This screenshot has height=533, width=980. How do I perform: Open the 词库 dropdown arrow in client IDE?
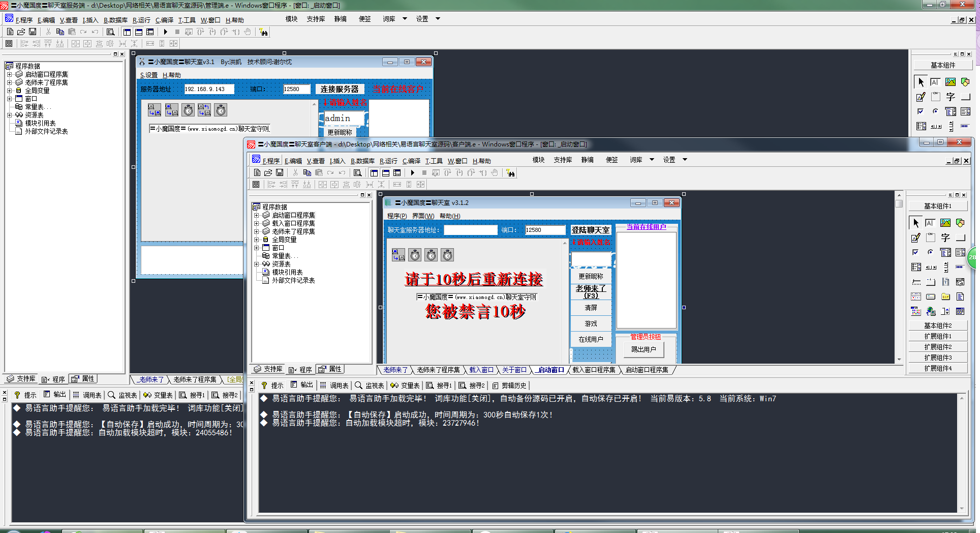652,160
